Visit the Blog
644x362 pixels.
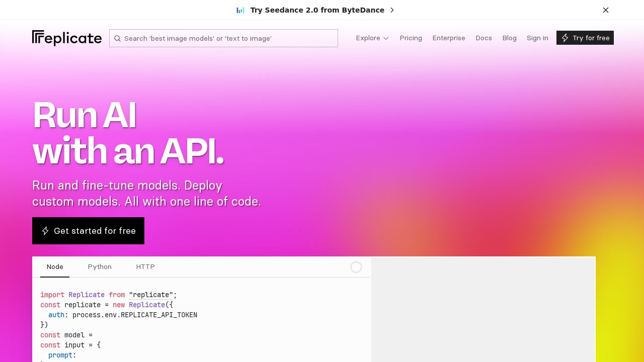[509, 38]
